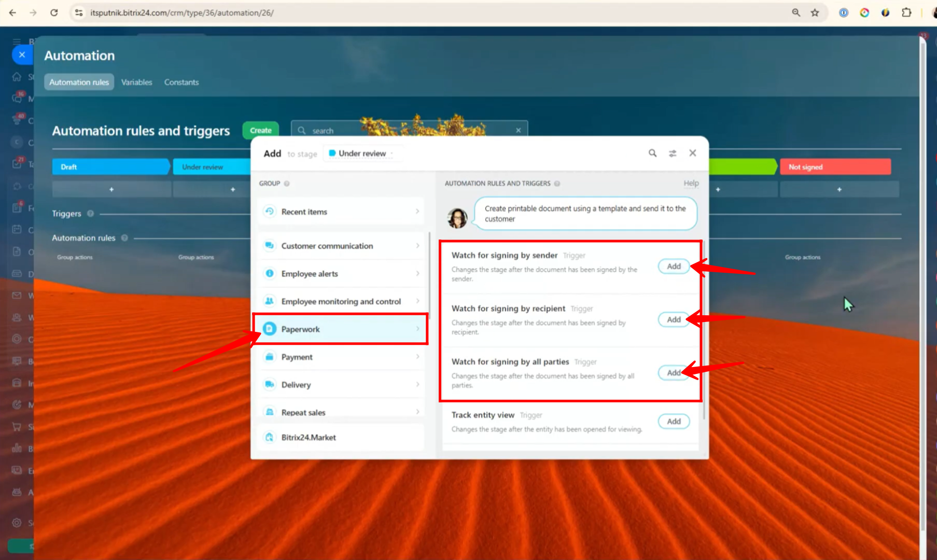
Task: Click the Automation rules and triggers help icon
Action: click(557, 184)
